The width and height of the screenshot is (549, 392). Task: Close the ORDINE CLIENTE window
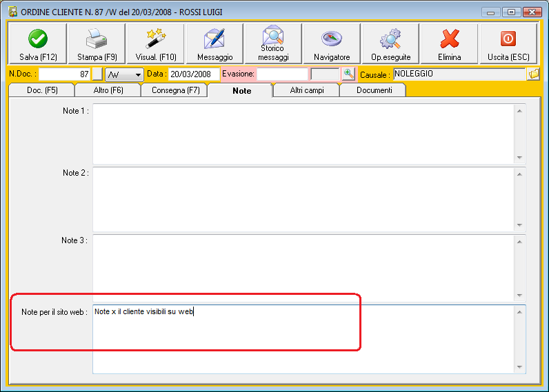pos(532,12)
